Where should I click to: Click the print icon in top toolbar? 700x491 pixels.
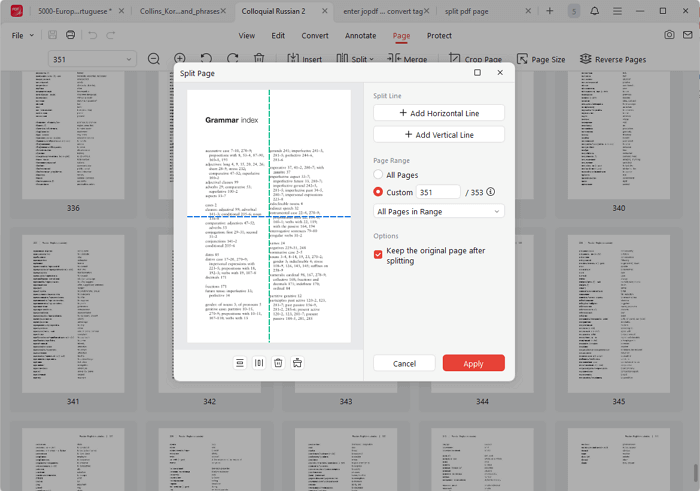click(71, 35)
